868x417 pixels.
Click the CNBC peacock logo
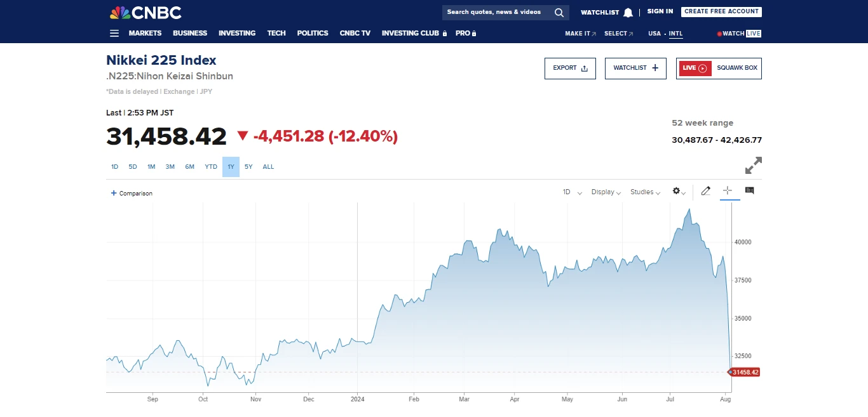click(x=146, y=12)
